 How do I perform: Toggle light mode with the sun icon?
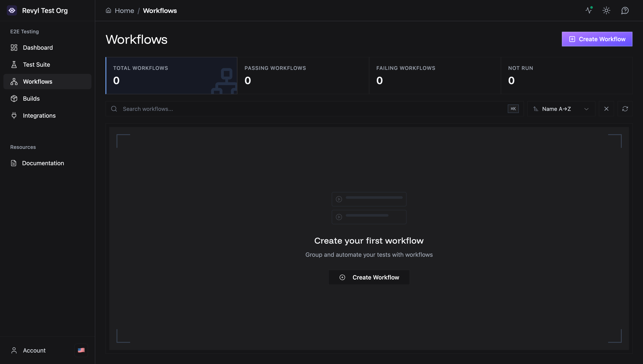tap(606, 10)
